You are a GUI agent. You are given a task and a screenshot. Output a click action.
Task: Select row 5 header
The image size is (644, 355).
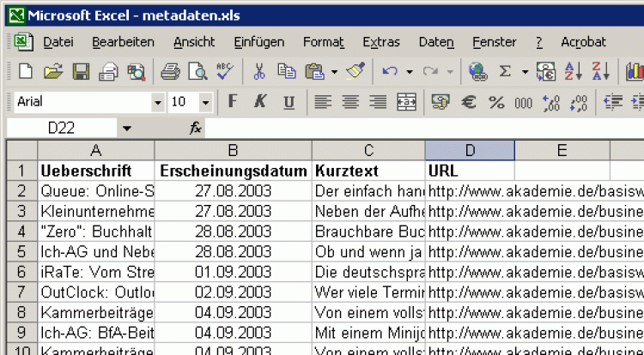point(22,252)
